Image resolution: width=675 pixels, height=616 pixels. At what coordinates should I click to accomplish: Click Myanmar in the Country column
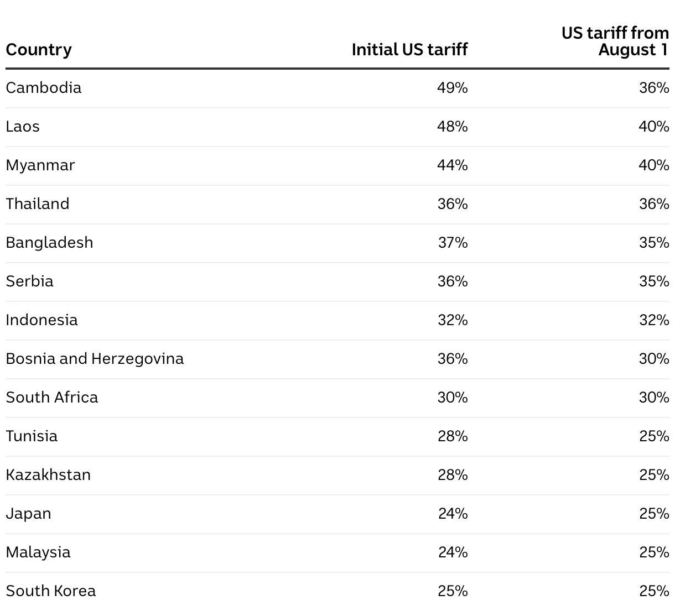coord(40,165)
